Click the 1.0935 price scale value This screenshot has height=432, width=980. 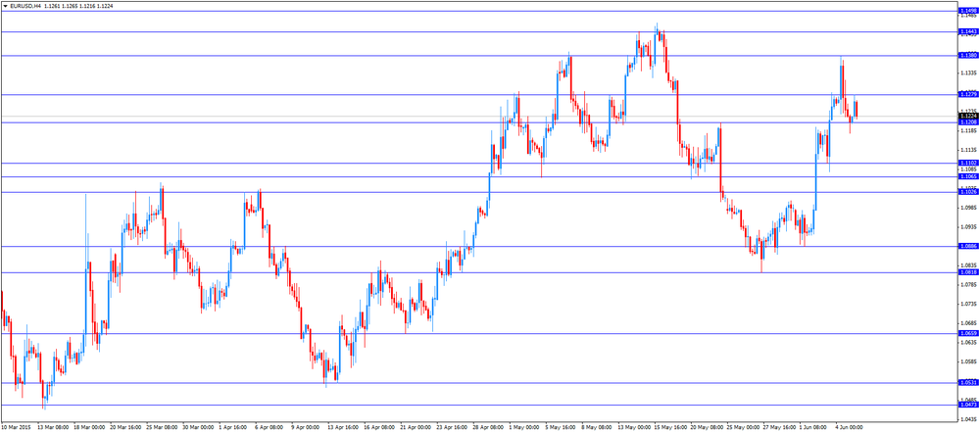(967, 227)
